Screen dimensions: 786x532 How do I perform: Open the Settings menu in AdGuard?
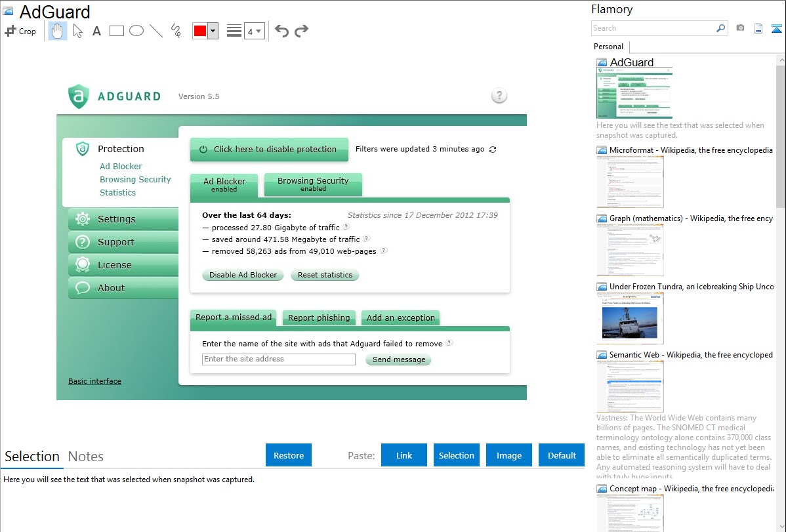pyautogui.click(x=123, y=219)
